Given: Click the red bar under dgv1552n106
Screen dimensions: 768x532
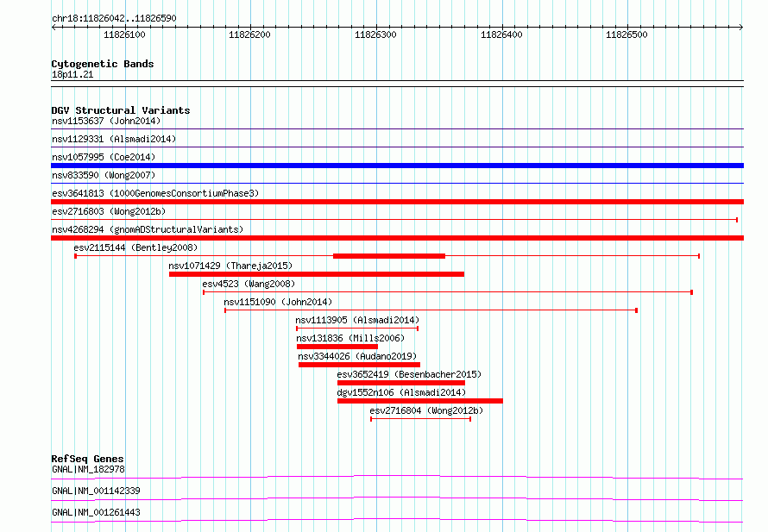Looking at the screenshot, I should coord(419,401).
